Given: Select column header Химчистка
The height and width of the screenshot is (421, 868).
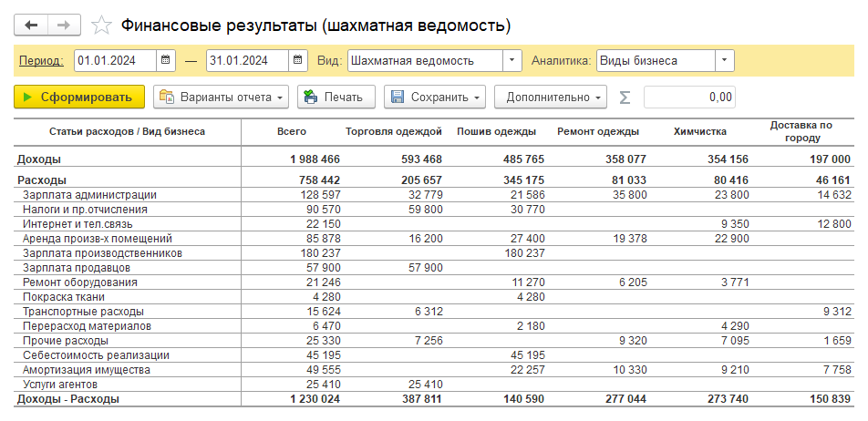Looking at the screenshot, I should (700, 131).
